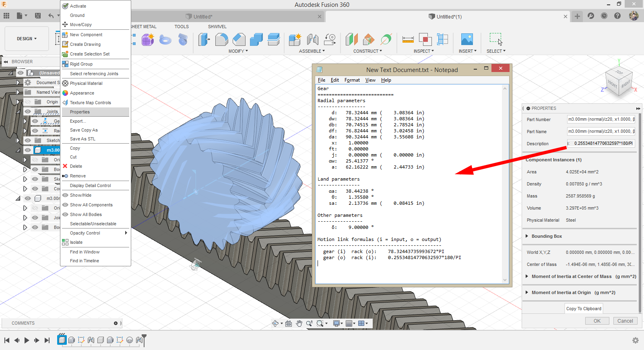This screenshot has height=350, width=644.
Task: Open the DESIGN workspace dropdown
Action: pyautogui.click(x=27, y=39)
